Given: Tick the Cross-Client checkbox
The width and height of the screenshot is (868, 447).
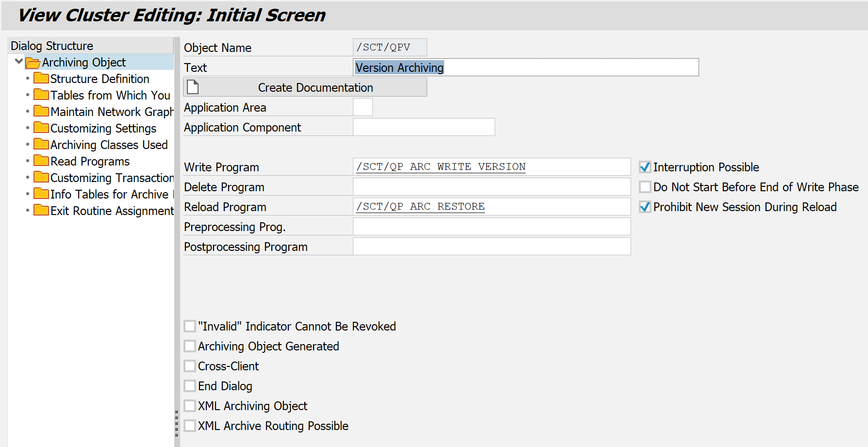Looking at the screenshot, I should [190, 366].
